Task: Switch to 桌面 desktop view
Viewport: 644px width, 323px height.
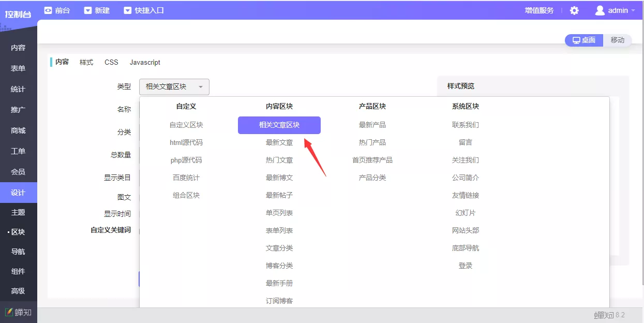Action: [584, 40]
